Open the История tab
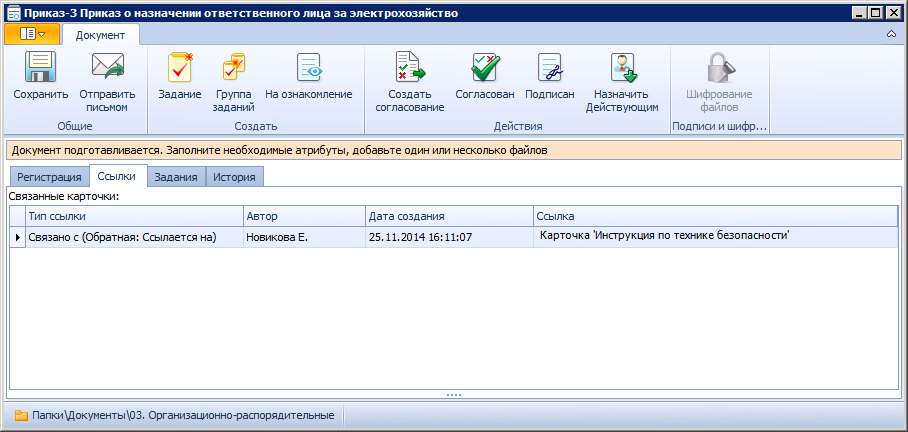This screenshot has height=432, width=908. 234,177
